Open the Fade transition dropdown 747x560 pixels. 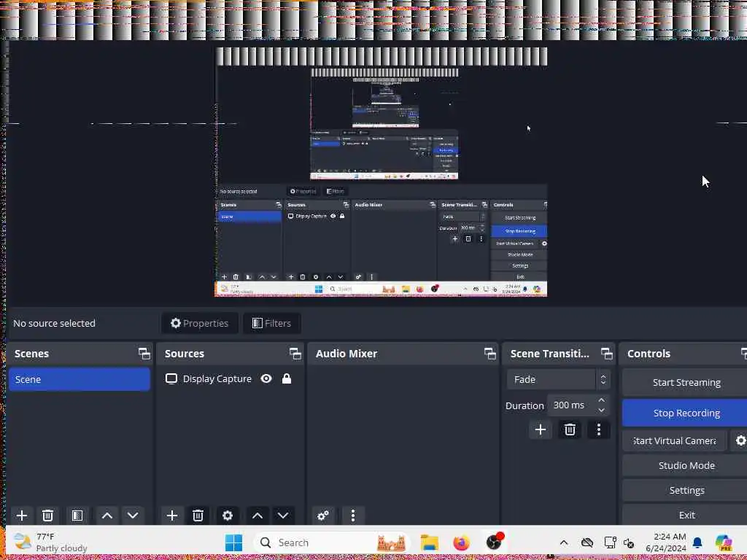(558, 379)
